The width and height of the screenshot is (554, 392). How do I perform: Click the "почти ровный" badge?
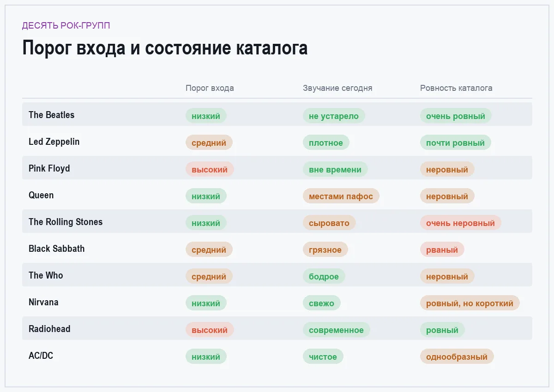(456, 143)
